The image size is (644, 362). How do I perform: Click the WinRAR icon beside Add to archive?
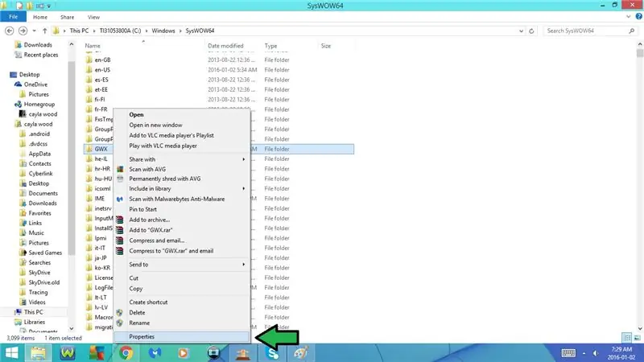click(119, 220)
